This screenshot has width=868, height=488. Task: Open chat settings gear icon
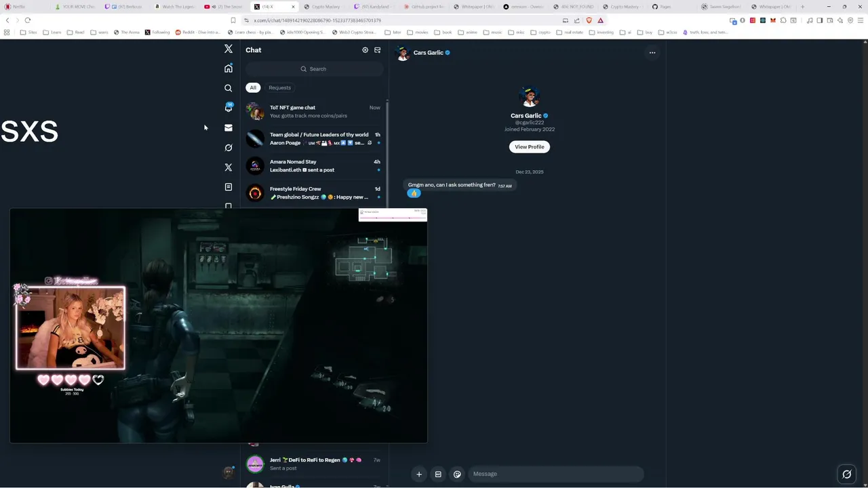(365, 50)
